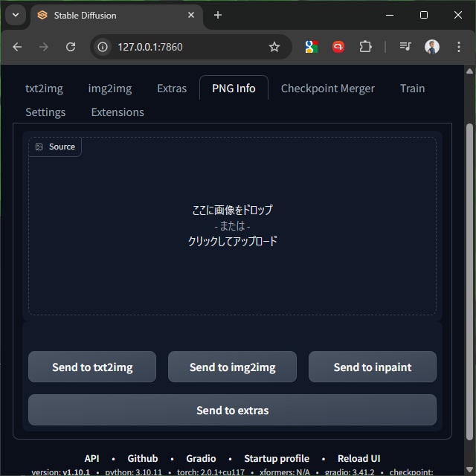Click the browser back arrow

pos(17,47)
